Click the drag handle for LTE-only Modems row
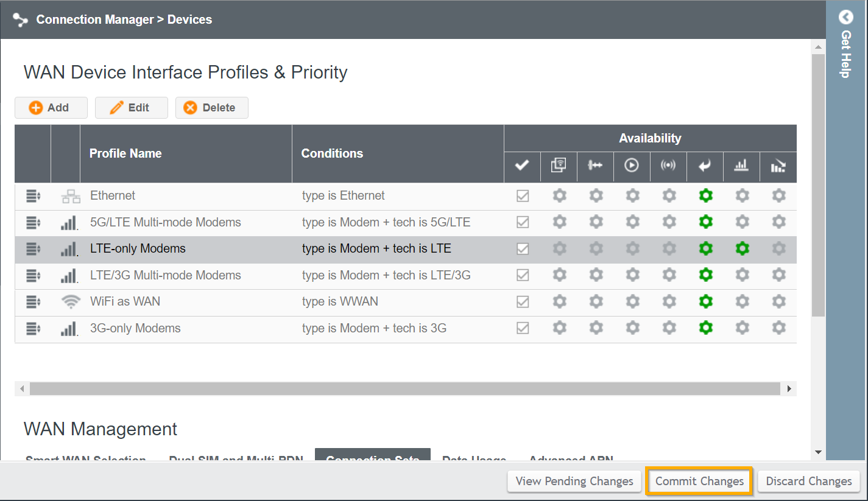 coord(33,249)
